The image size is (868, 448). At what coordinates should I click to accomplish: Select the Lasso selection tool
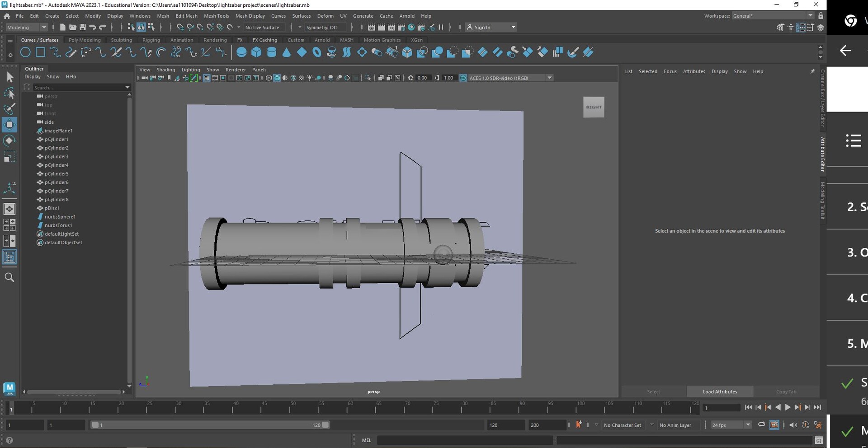click(x=9, y=93)
